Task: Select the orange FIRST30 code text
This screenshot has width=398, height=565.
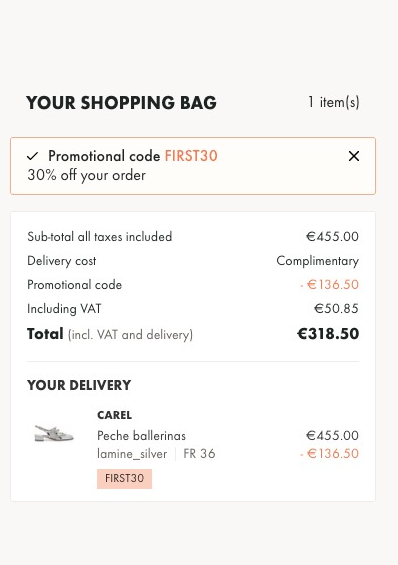Action: 191,156
